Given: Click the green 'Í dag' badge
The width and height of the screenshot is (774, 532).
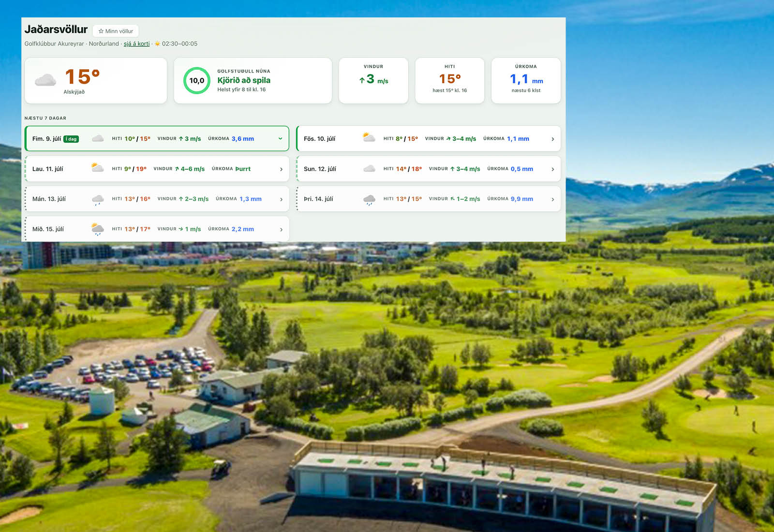Looking at the screenshot, I should point(71,139).
